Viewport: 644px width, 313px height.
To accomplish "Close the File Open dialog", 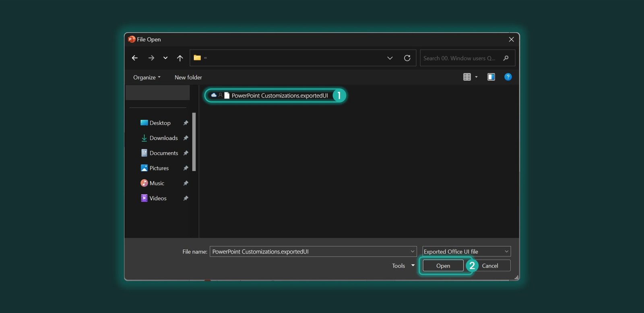I will pos(511,39).
